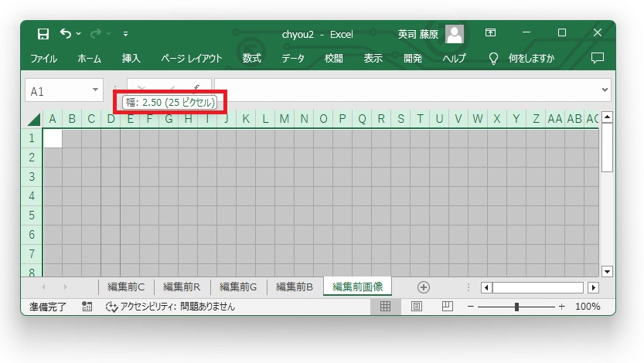Select row 3 header
Screen dimensions: 644x363
click(x=32, y=176)
